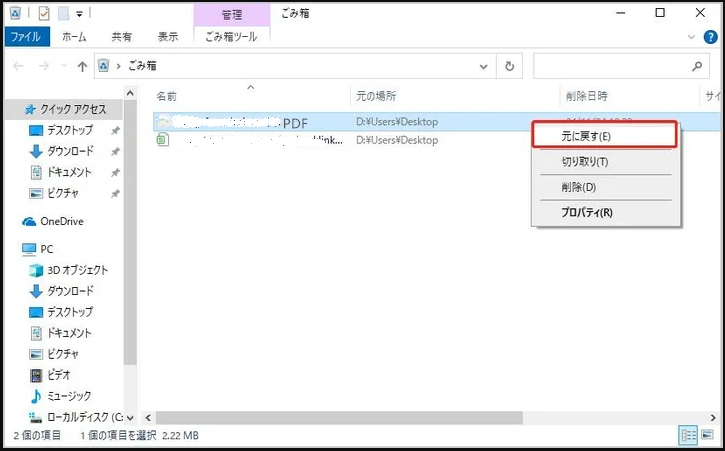Switch to the ホーム ribbon tab
725x451 pixels.
click(x=74, y=37)
